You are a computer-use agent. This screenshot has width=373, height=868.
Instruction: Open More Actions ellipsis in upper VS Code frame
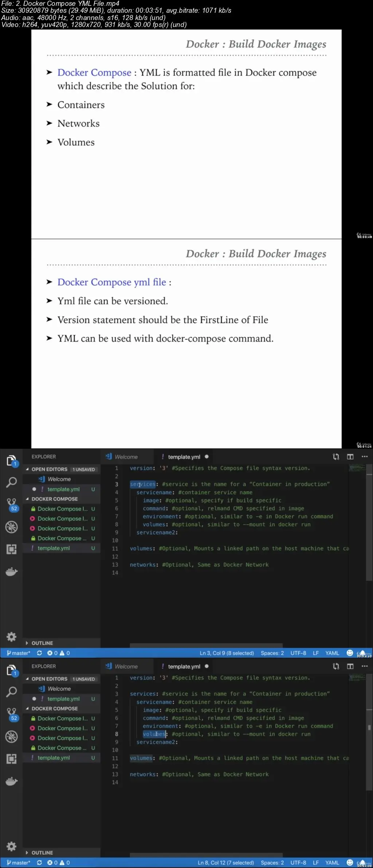365,457
